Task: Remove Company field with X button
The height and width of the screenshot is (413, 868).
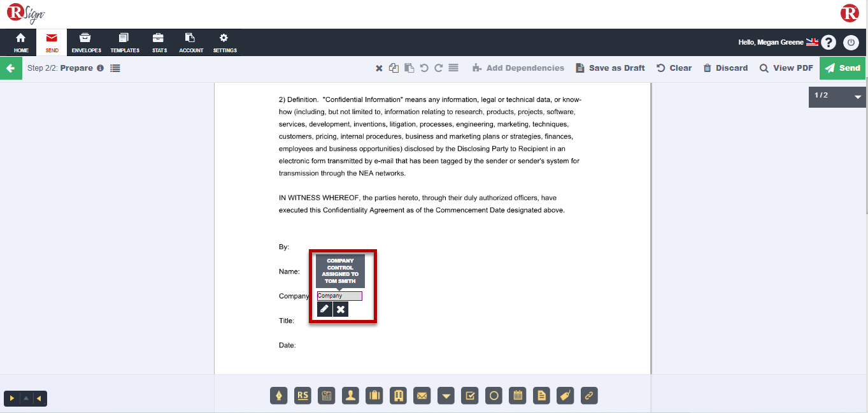Action: 341,309
